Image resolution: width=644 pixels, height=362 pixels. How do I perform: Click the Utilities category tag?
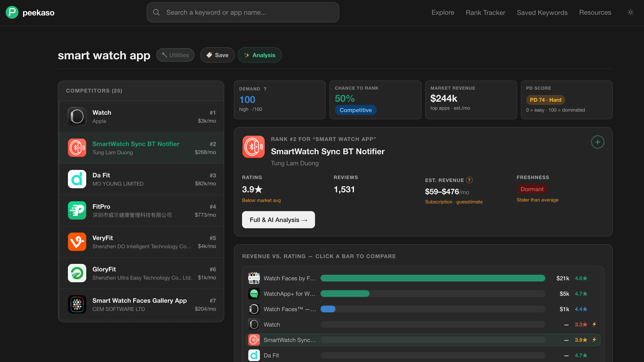pos(175,55)
